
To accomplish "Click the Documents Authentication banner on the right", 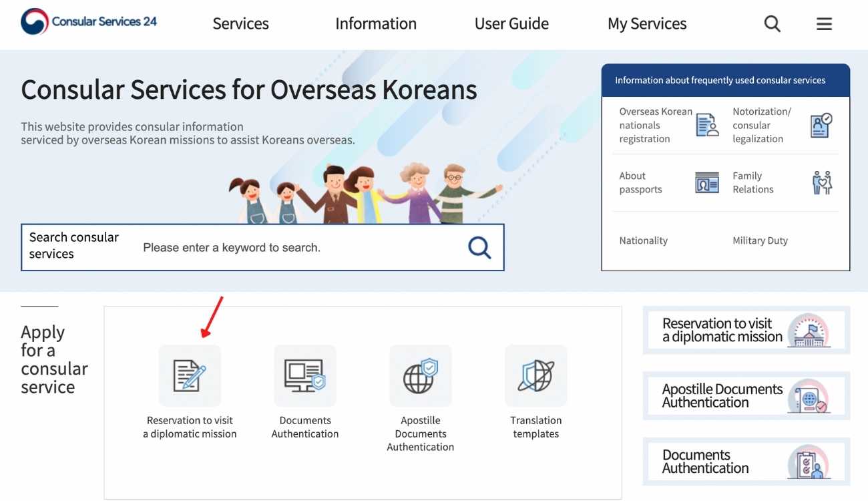I will 746,462.
